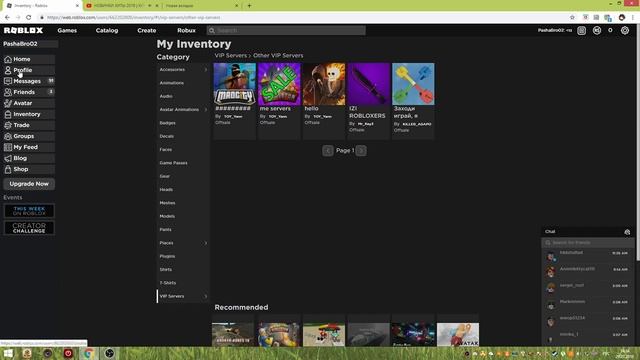This screenshot has width=640, height=360.
Task: Open the Create navbar menu
Action: click(x=147, y=31)
